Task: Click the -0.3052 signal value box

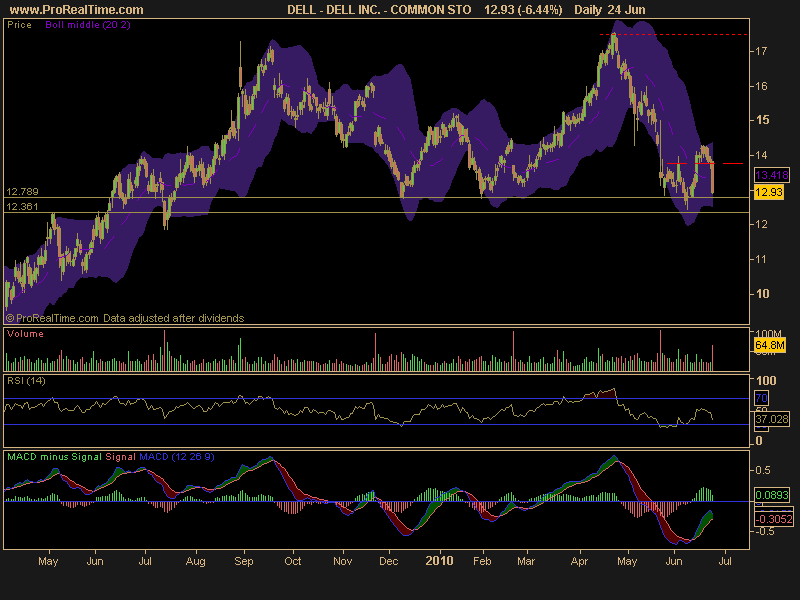Action: [x=774, y=519]
